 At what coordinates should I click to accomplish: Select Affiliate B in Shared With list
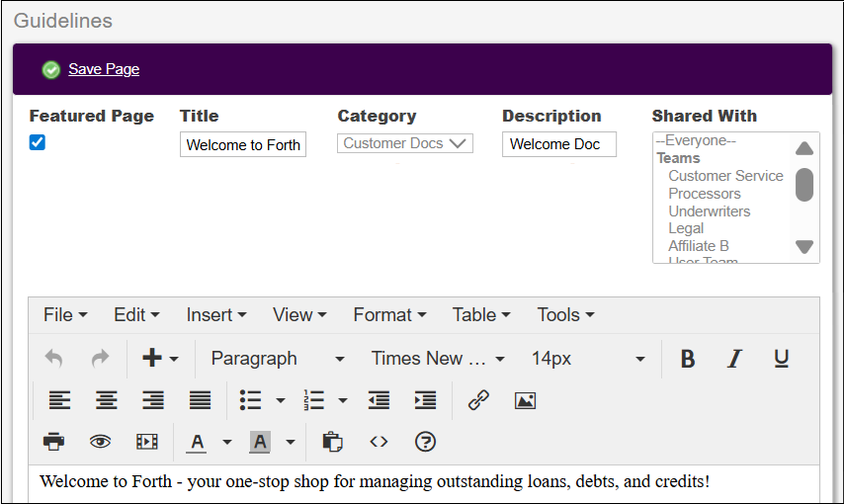[698, 246]
